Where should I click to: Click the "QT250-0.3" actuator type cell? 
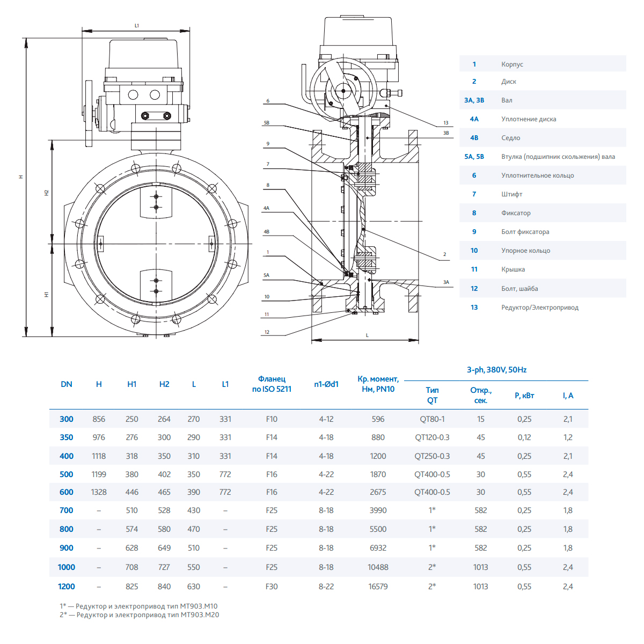pos(432,456)
